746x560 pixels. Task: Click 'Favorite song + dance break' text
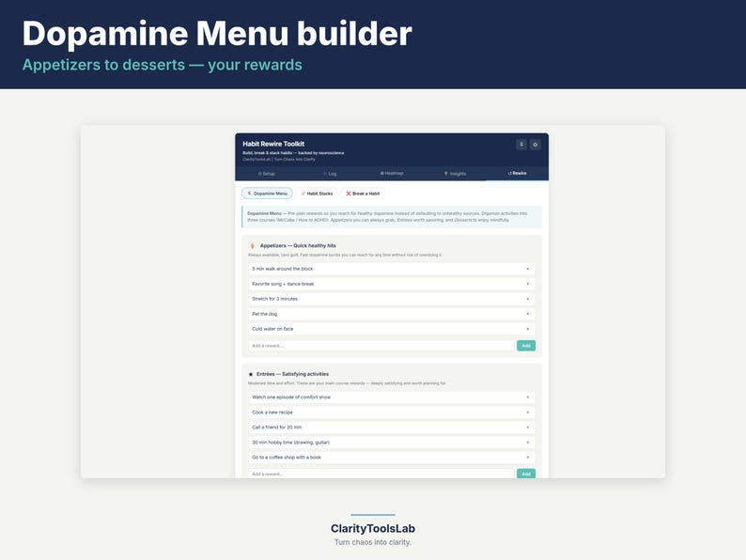pyautogui.click(x=283, y=284)
